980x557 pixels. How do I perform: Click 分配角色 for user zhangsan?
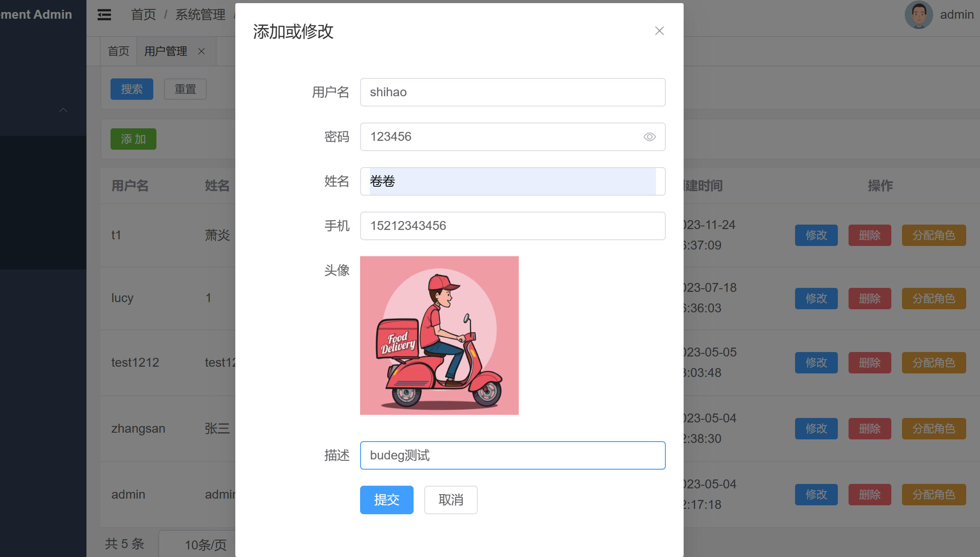pyautogui.click(x=934, y=429)
